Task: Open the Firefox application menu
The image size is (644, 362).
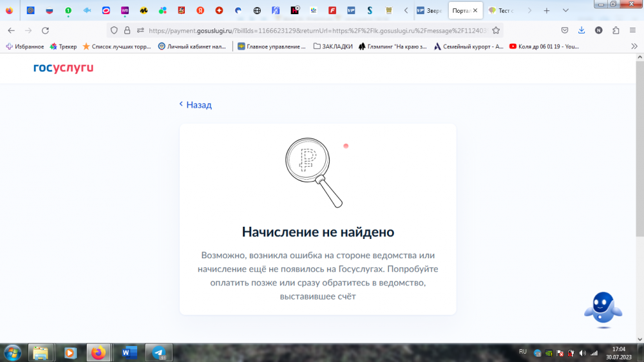Action: click(633, 30)
